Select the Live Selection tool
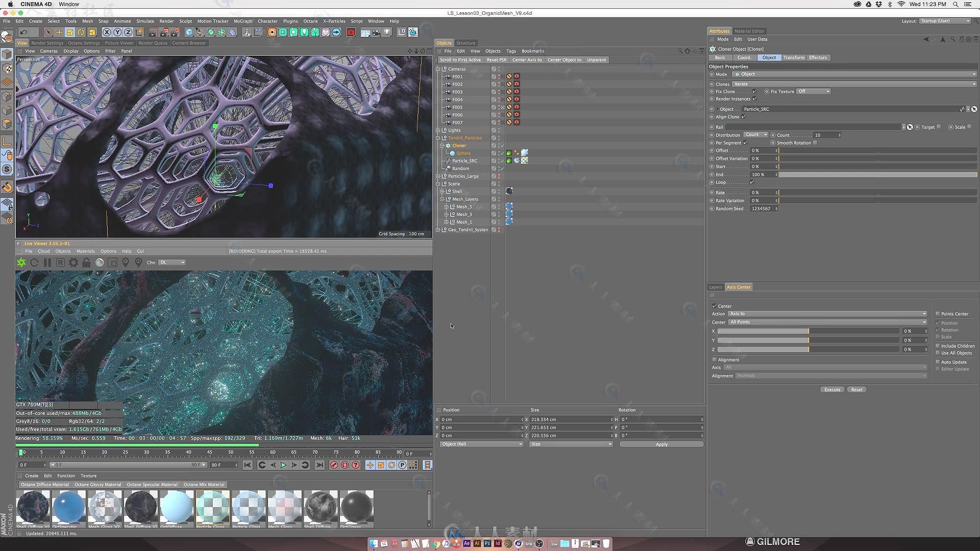 tap(48, 32)
